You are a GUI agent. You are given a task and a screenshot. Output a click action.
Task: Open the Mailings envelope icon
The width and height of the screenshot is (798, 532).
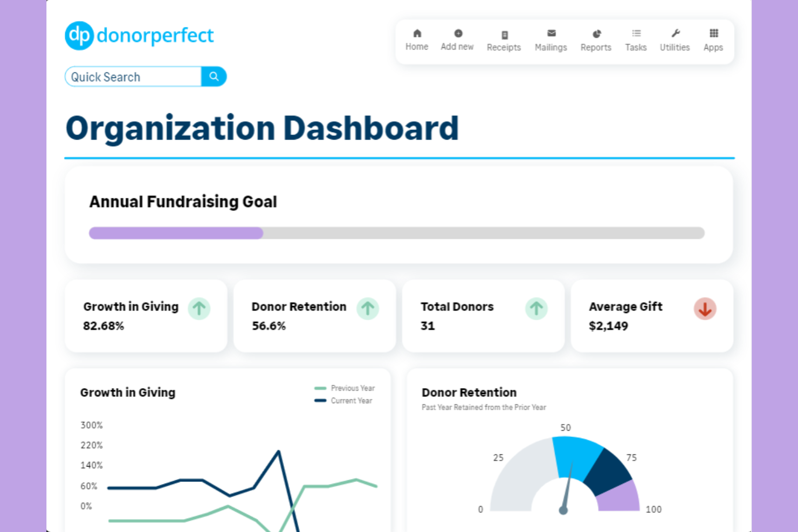[x=551, y=33]
